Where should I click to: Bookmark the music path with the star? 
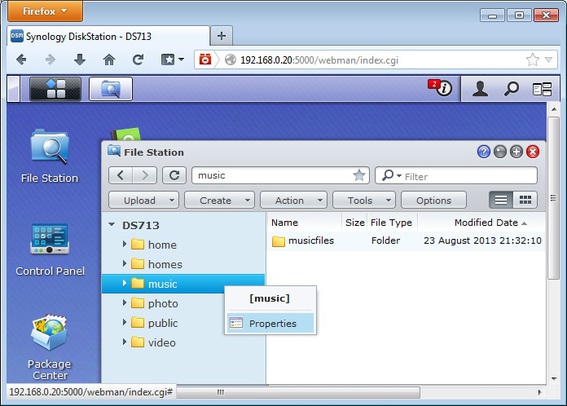pos(359,176)
